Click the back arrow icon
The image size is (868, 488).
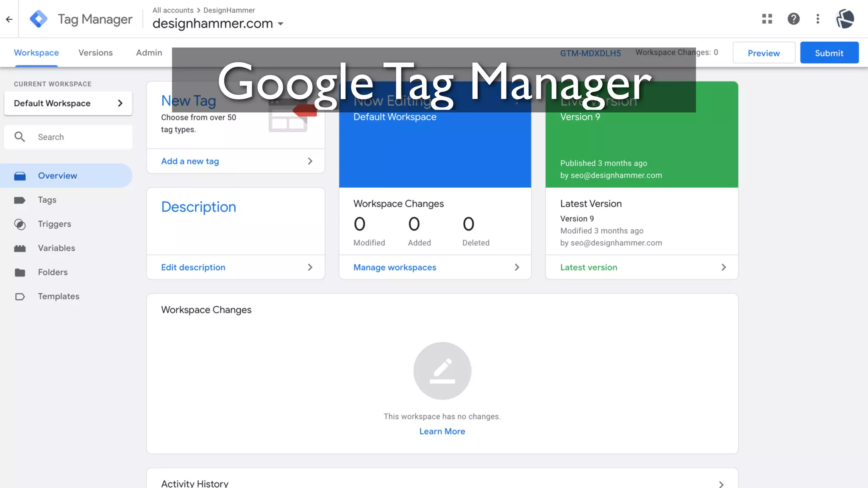pos(9,19)
